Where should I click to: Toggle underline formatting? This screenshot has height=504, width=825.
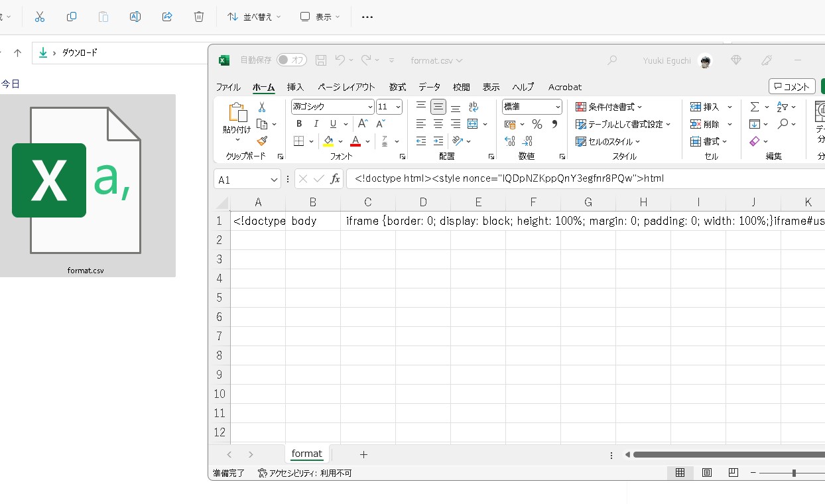[x=332, y=123]
